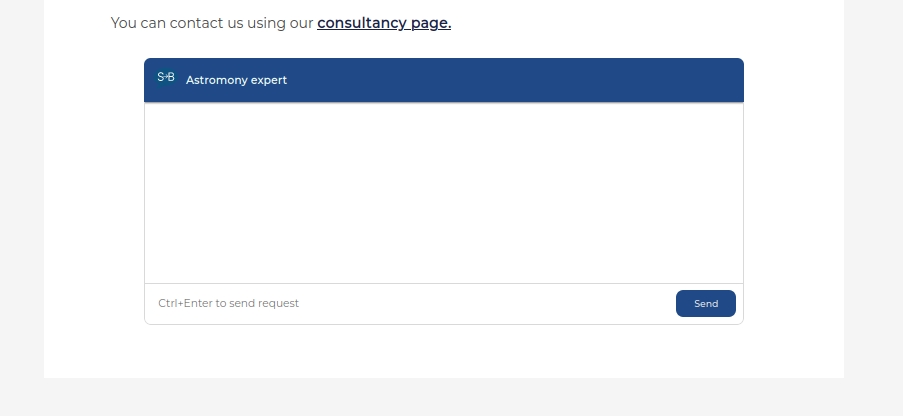This screenshot has width=903, height=416.
Task: Follow the bold underlined 'consultancy page.' hyperlink
Action: click(384, 23)
